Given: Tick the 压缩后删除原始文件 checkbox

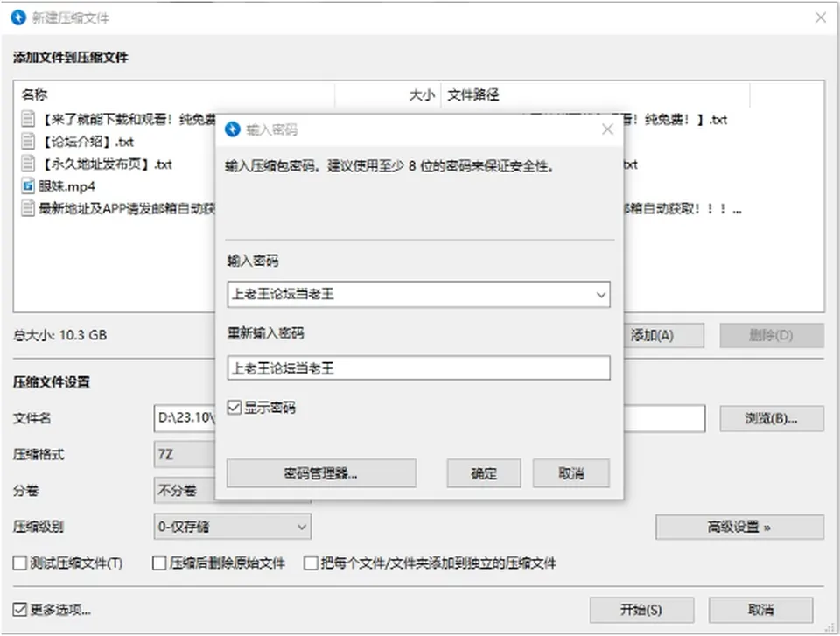Looking at the screenshot, I should (x=159, y=563).
